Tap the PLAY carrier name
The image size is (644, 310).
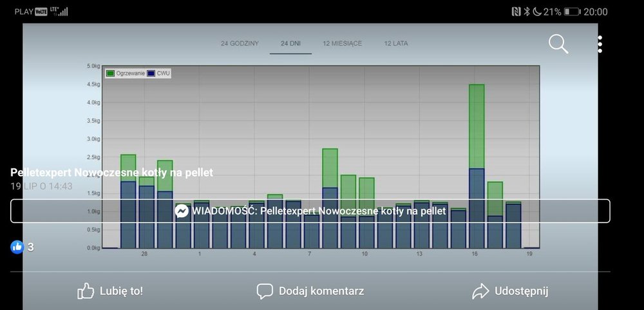(24, 12)
